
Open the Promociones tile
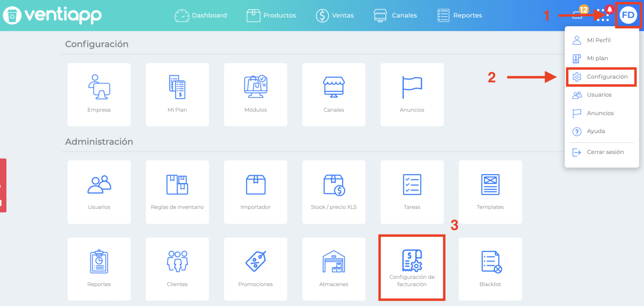[256, 269]
